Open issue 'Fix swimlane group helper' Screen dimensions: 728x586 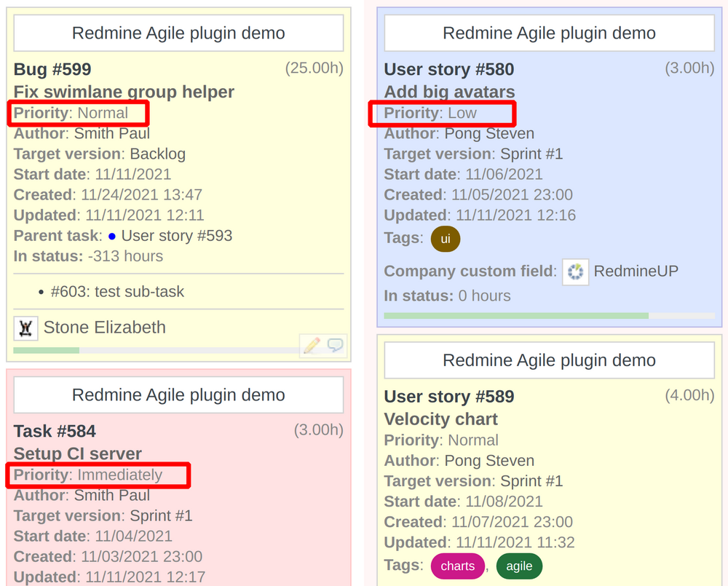pyautogui.click(x=124, y=92)
